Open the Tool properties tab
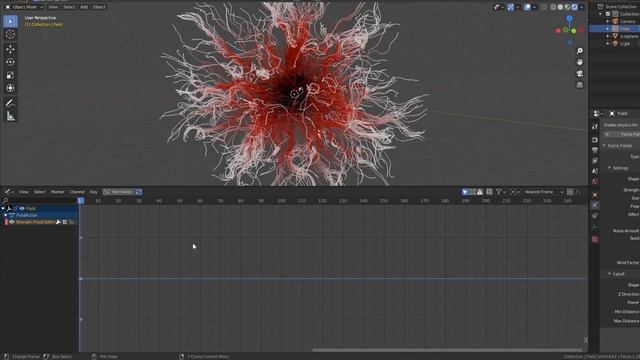Screen dimensions: 640x360 pyautogui.click(x=595, y=127)
